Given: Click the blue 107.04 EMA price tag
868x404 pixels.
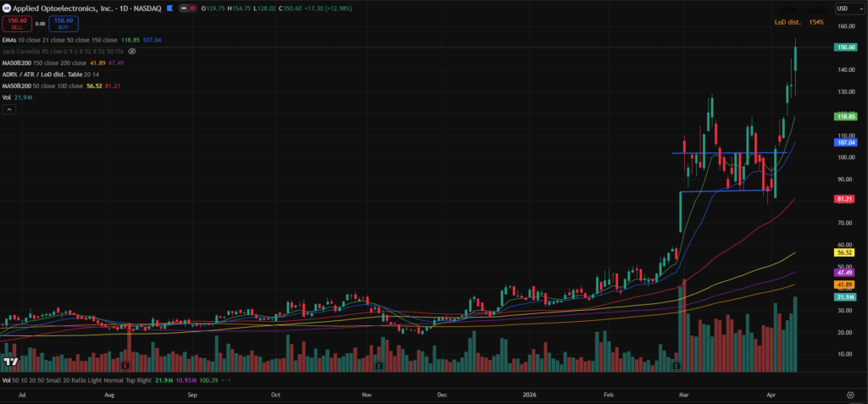Looking at the screenshot, I should pos(843,143).
